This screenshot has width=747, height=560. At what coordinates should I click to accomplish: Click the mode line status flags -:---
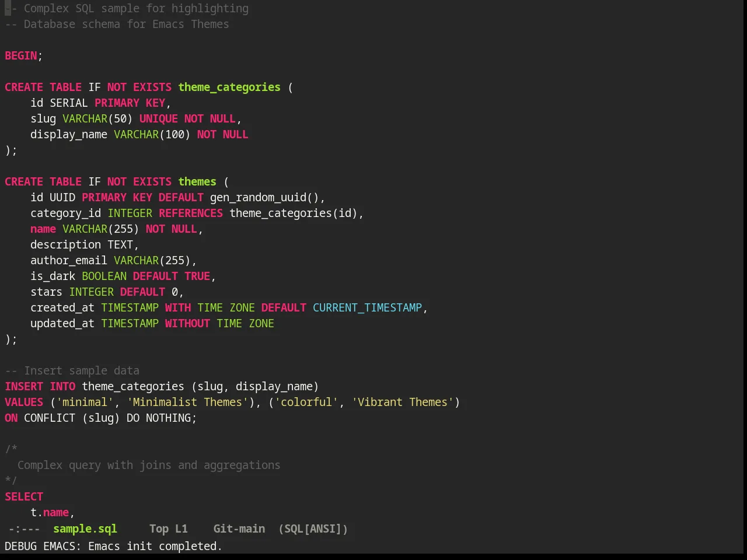[x=24, y=528]
